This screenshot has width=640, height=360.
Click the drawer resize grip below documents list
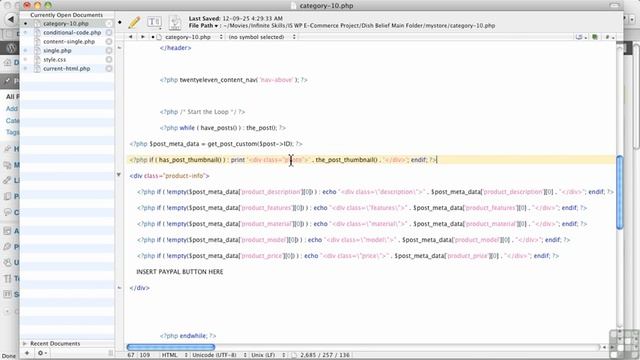coord(110,353)
